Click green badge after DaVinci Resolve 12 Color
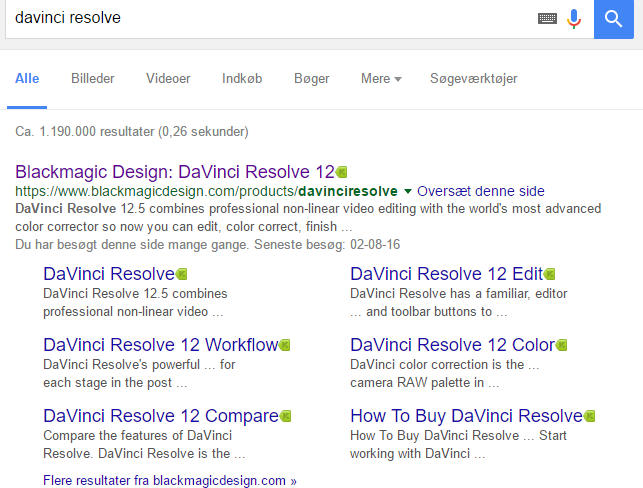643x488 pixels. 561,345
